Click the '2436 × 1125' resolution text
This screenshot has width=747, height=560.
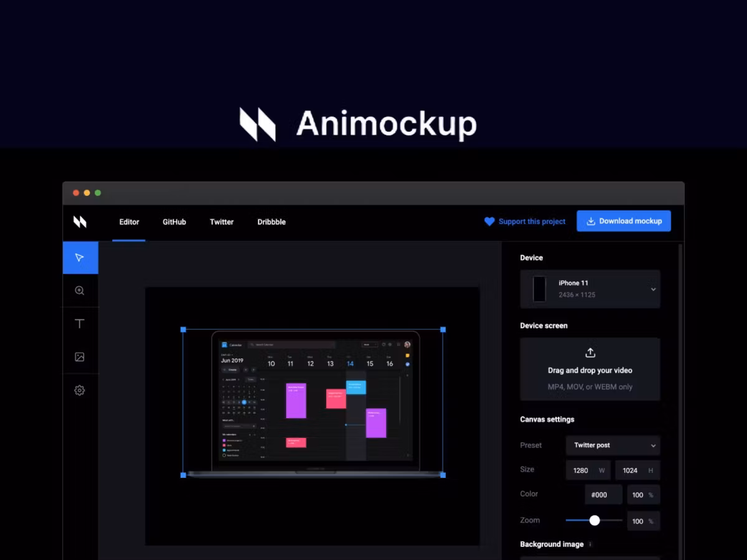click(x=577, y=295)
